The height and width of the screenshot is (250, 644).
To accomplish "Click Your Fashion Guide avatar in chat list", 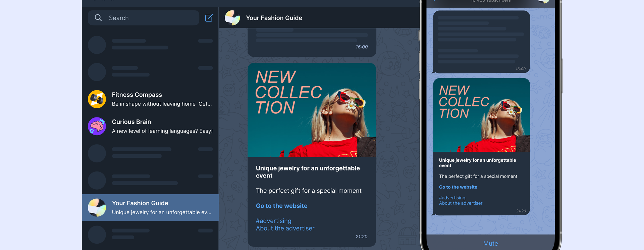I will point(97,207).
